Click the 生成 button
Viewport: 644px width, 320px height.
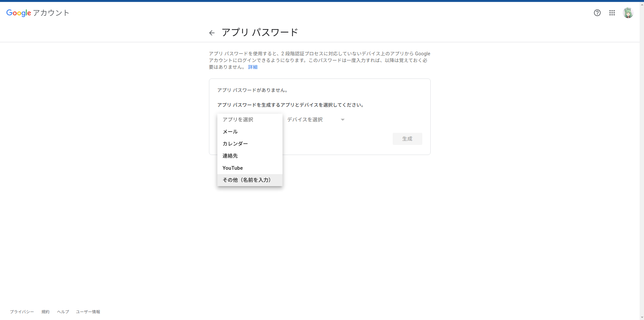(x=407, y=139)
